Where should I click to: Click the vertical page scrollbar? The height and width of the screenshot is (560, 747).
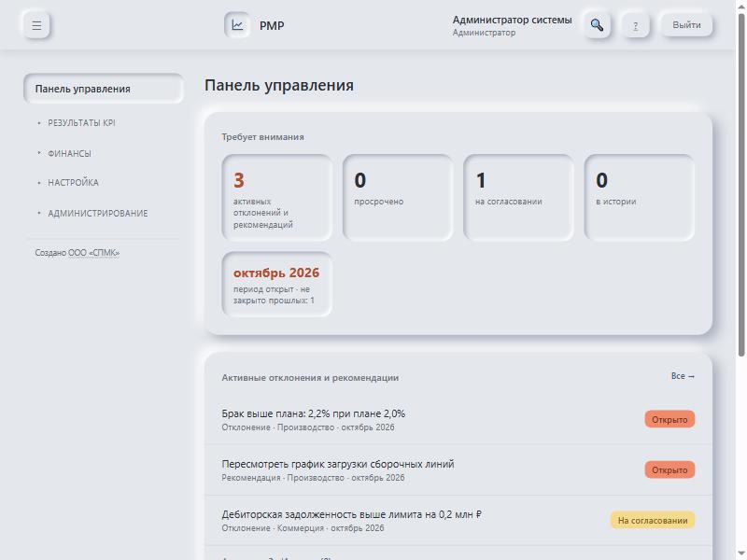(741, 186)
